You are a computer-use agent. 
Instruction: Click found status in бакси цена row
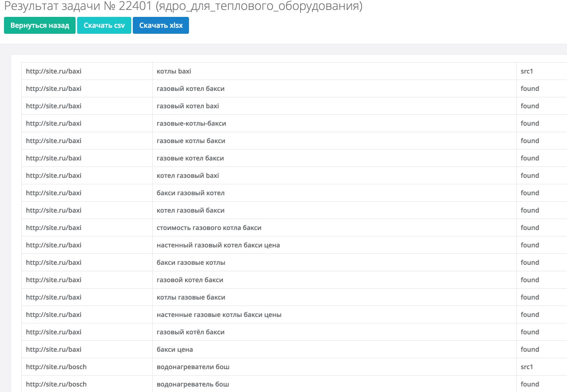[530, 349]
